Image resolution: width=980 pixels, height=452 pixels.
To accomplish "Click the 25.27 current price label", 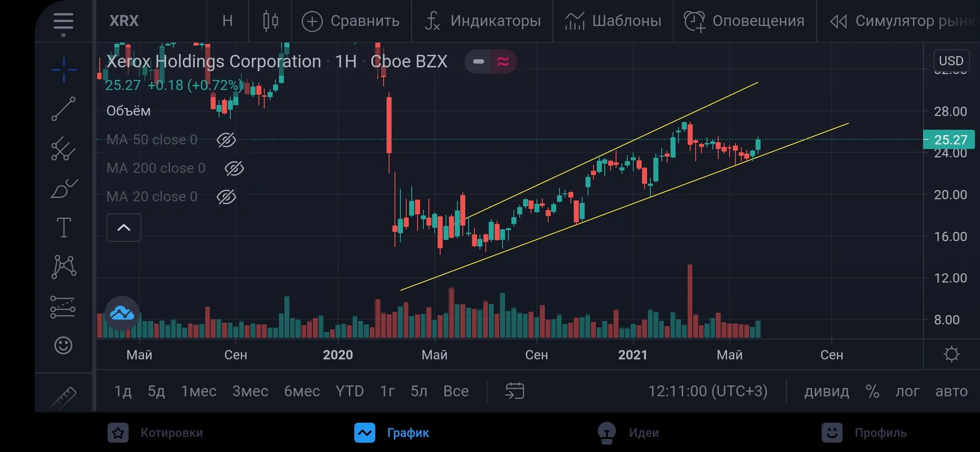I will tap(949, 140).
